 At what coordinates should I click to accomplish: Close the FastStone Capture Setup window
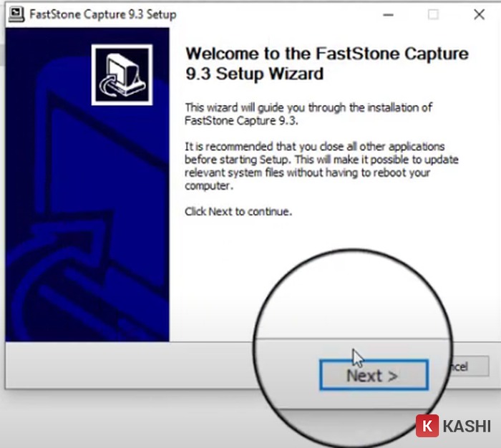click(479, 14)
